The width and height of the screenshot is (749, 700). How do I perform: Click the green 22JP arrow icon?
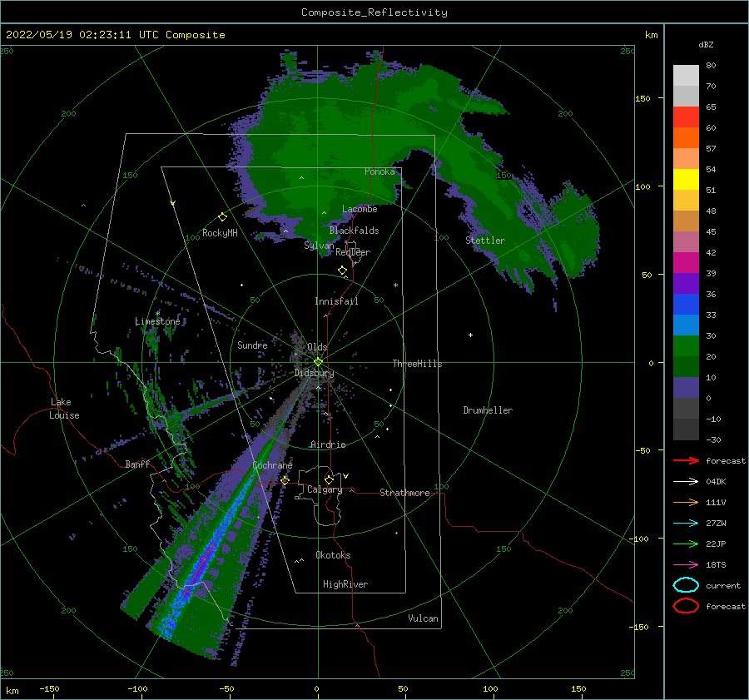point(686,544)
